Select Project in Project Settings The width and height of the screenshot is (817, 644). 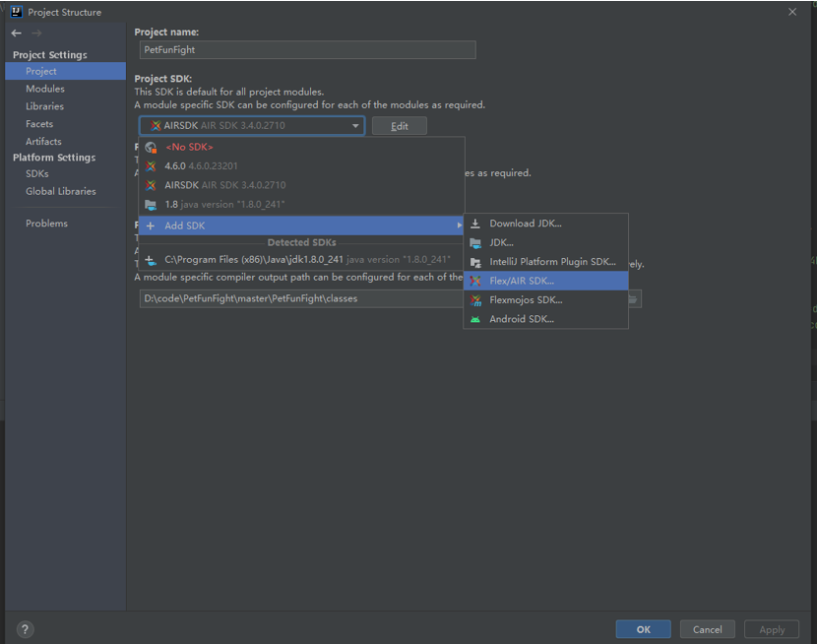pyautogui.click(x=66, y=71)
